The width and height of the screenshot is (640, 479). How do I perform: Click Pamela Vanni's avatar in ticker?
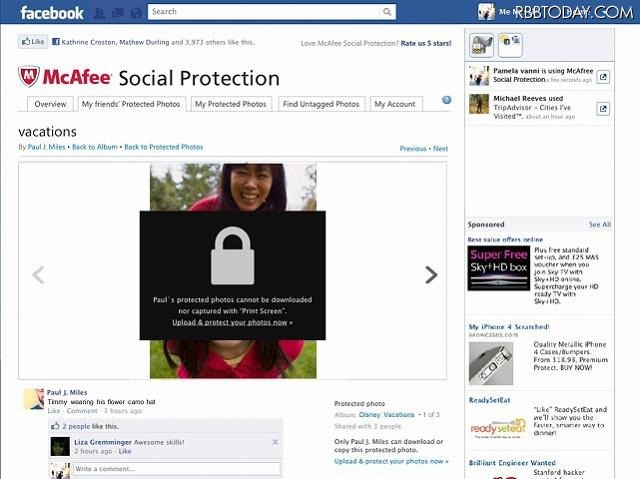(x=479, y=75)
